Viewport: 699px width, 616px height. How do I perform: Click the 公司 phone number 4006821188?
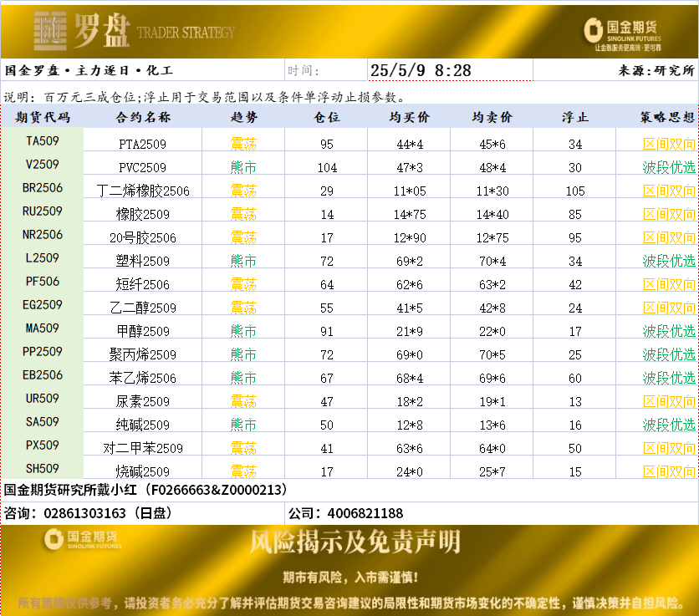point(365,513)
